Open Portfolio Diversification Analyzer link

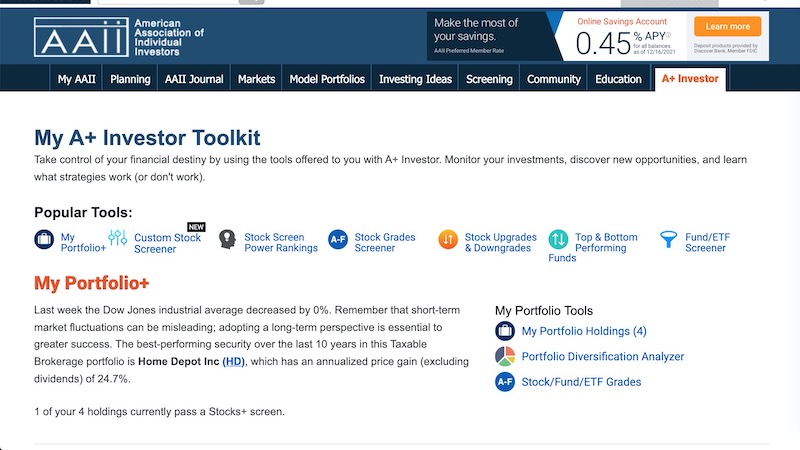pos(603,357)
